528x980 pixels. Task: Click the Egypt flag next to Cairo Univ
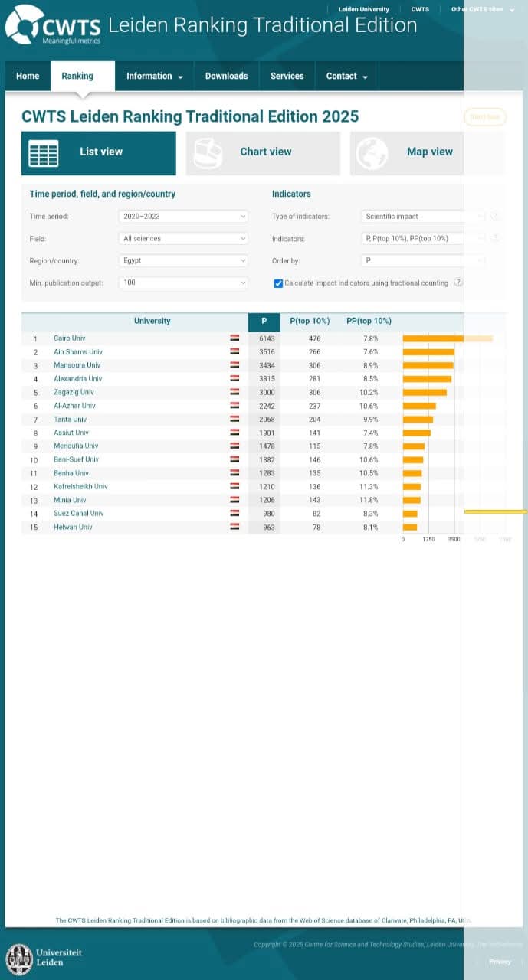click(234, 338)
